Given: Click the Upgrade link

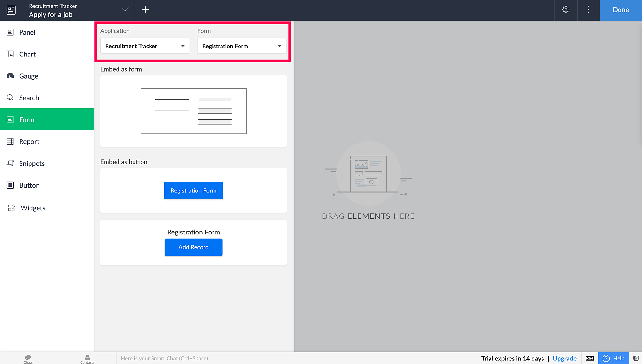Looking at the screenshot, I should pyautogui.click(x=564, y=358).
